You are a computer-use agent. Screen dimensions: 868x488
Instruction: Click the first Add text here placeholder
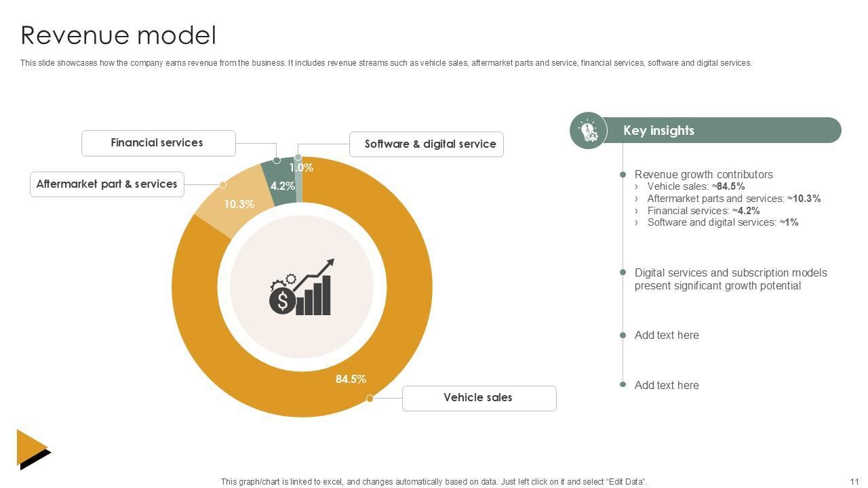pos(667,335)
